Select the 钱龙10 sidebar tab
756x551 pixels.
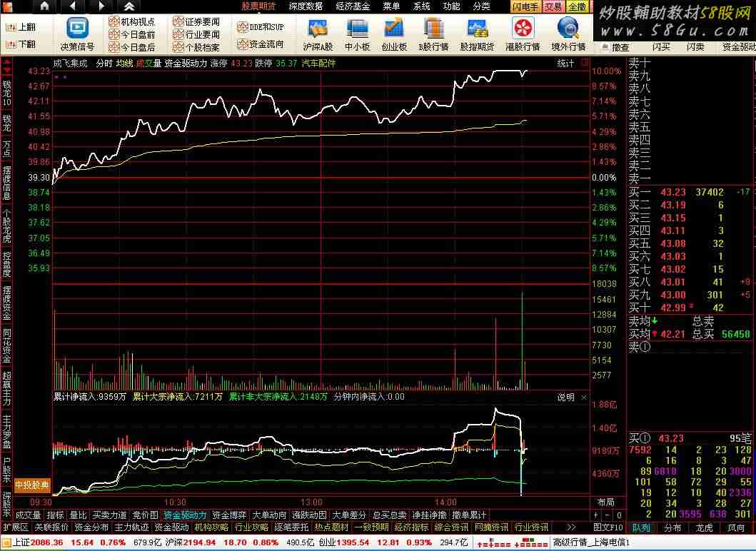pos(6,93)
